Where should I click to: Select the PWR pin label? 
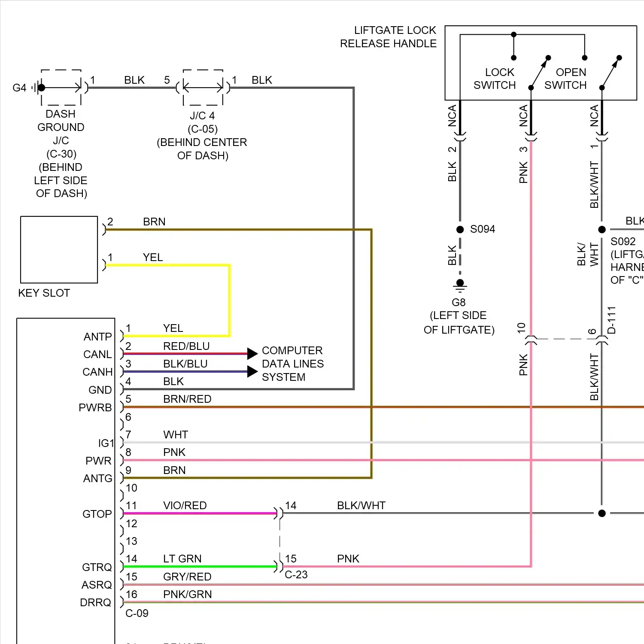point(98,461)
